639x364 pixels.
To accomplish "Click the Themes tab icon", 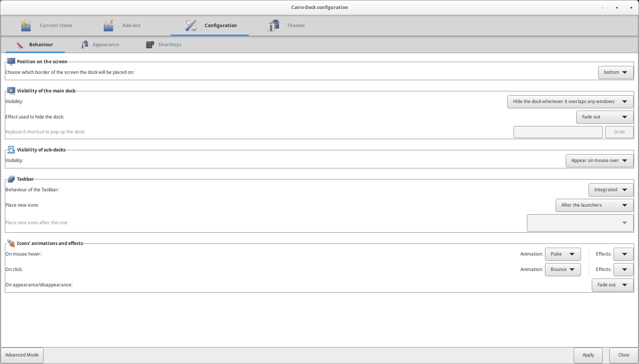I will pos(273,25).
